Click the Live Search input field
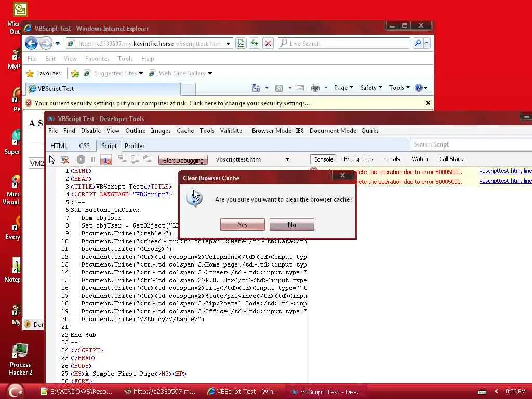 344,43
